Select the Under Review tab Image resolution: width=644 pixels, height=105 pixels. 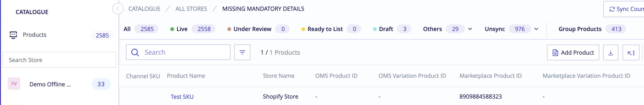pyautogui.click(x=258, y=29)
